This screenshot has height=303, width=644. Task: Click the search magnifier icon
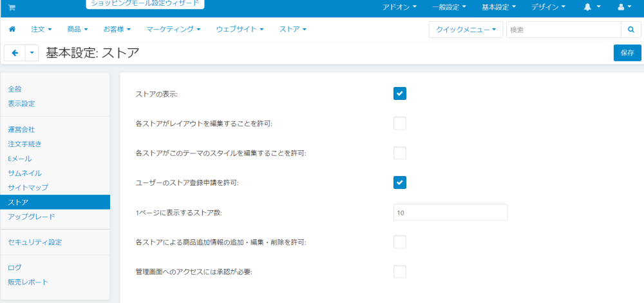coord(630,30)
